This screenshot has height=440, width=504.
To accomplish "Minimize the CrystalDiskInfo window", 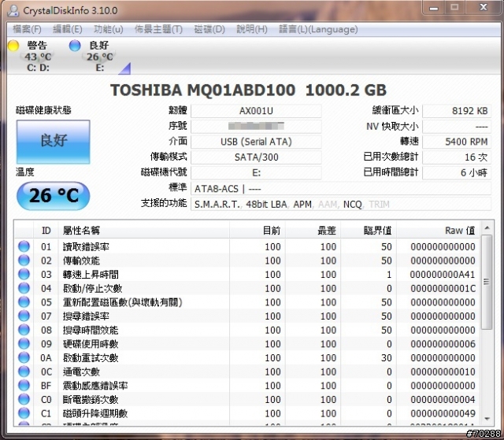I will pos(434,8).
